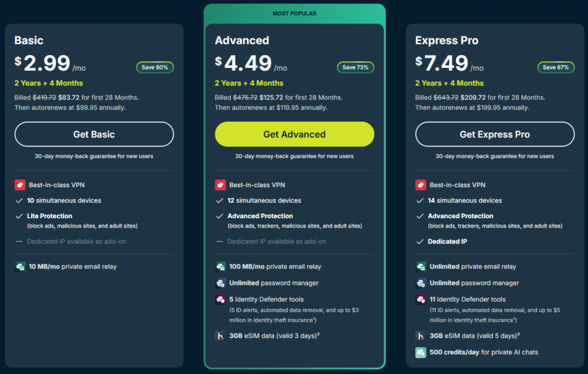The width and height of the screenshot is (588, 374).
Task: Click the 100 MB/mo email relay icon
Action: point(220,267)
